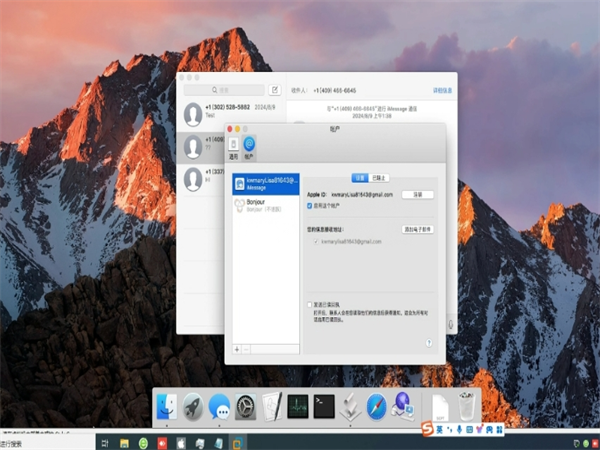Image resolution: width=600 pixels, height=450 pixels.
Task: Click the search field in Messages
Action: pos(225,90)
